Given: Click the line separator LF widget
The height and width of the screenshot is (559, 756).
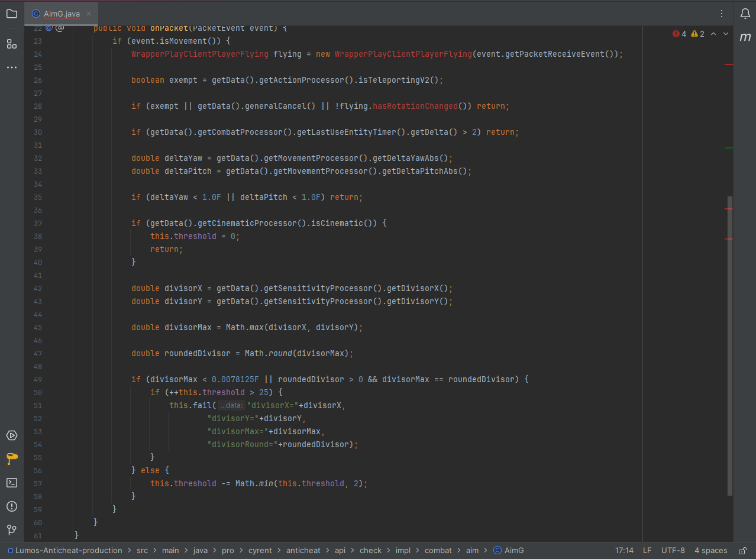Looking at the screenshot, I should (x=647, y=550).
